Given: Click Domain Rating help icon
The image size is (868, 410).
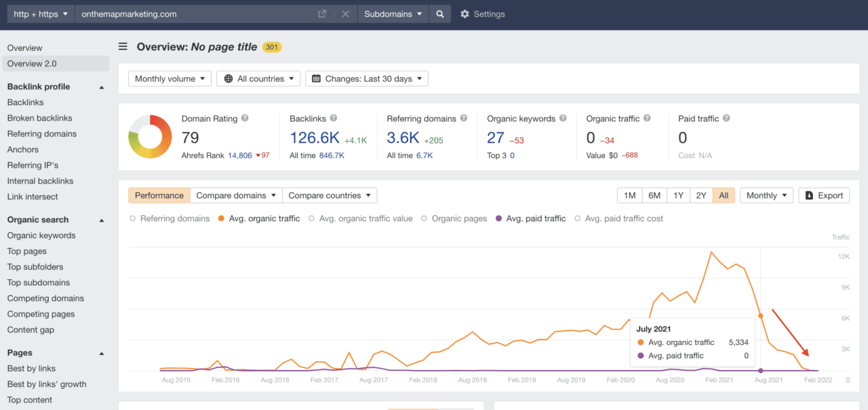Looking at the screenshot, I should pyautogui.click(x=245, y=118).
